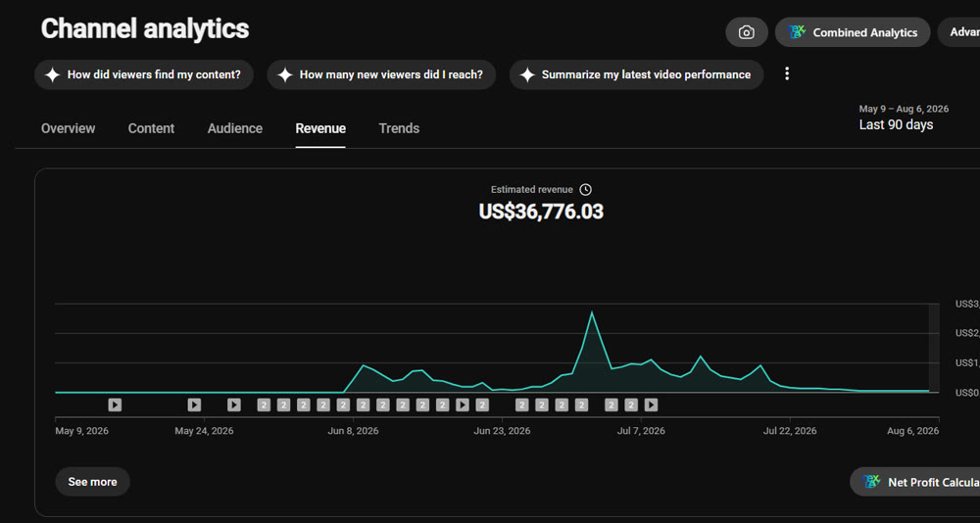980x523 pixels.
Task: Click 'See more' under the chart
Action: [92, 482]
